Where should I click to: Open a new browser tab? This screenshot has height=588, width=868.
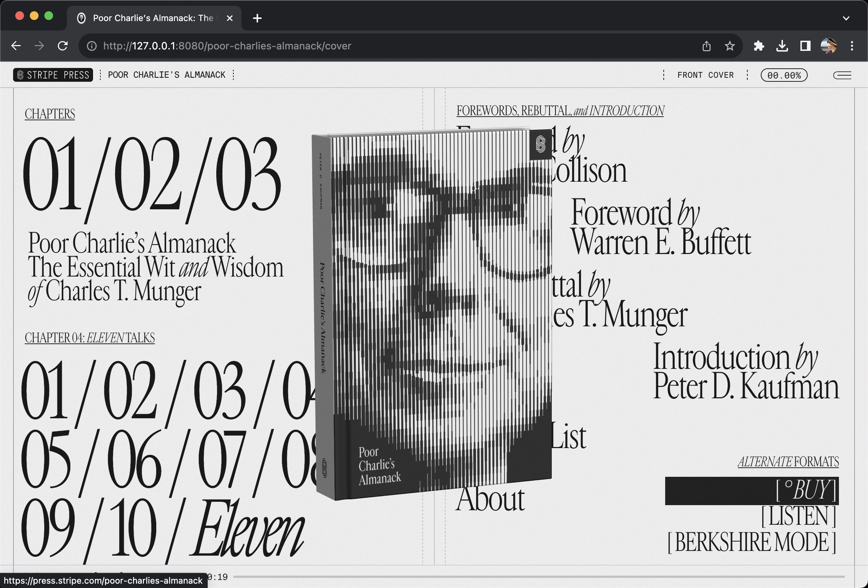[257, 18]
